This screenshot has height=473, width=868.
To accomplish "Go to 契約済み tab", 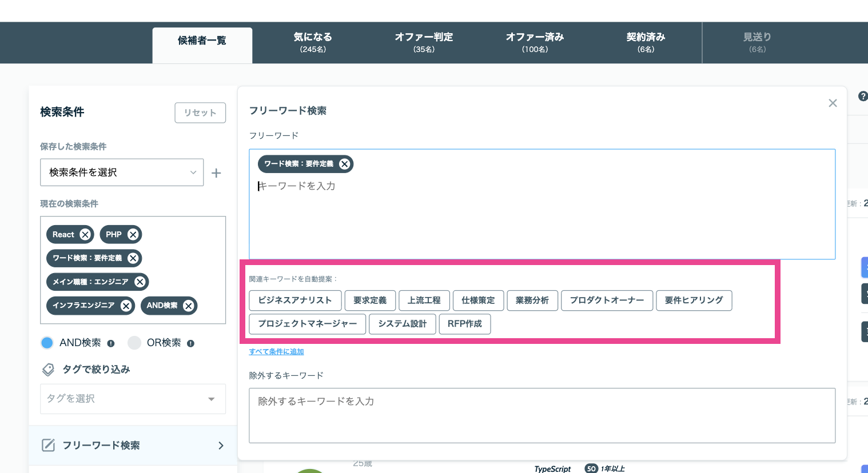I will pyautogui.click(x=646, y=42).
